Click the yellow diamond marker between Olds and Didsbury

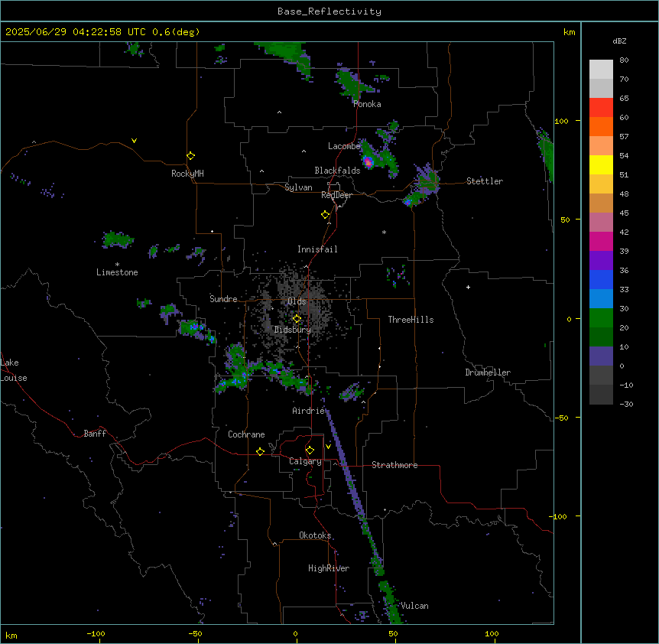[297, 319]
